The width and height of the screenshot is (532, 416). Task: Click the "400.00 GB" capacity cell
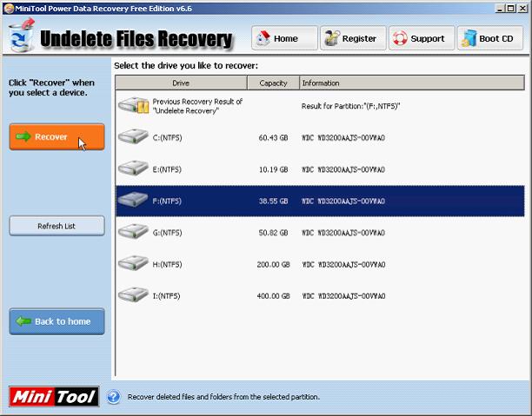[x=273, y=296]
